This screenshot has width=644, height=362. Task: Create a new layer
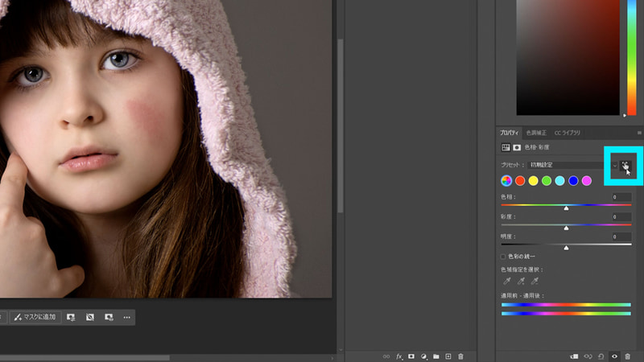click(448, 356)
